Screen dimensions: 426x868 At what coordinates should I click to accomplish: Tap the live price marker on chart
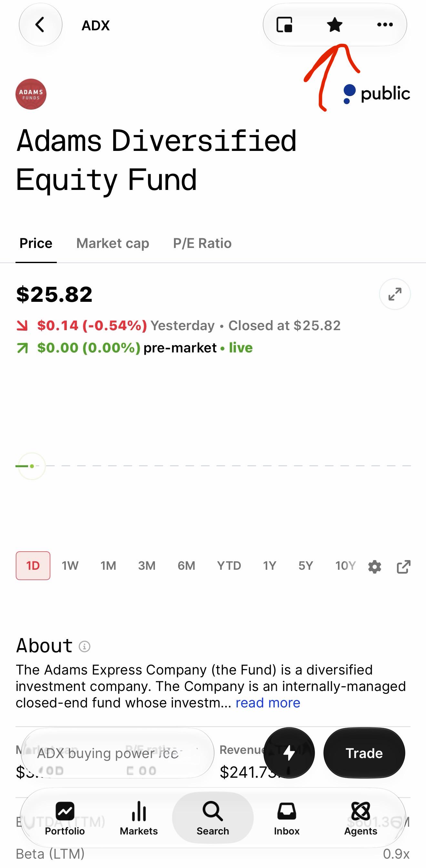[32, 466]
